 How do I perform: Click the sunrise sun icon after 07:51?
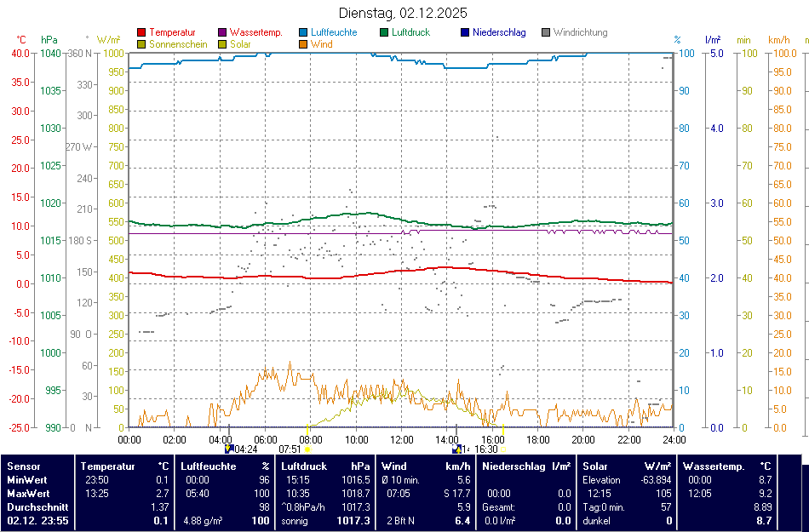[x=307, y=449]
